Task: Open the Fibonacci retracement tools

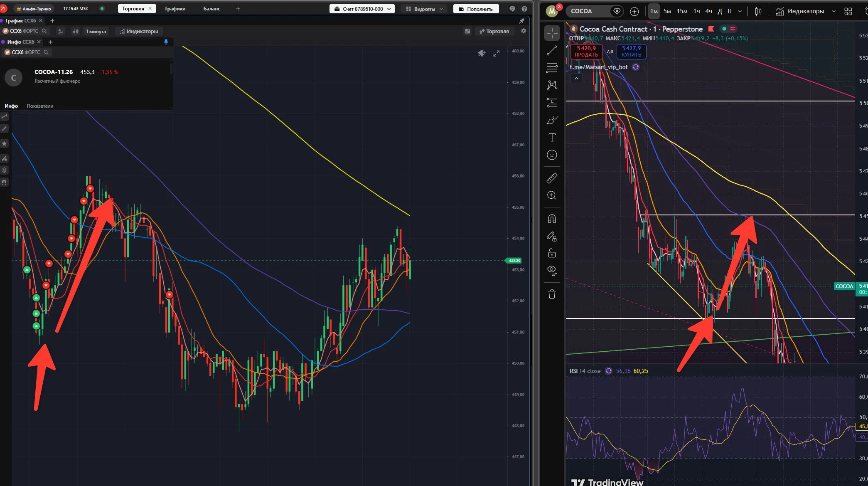Action: click(552, 68)
